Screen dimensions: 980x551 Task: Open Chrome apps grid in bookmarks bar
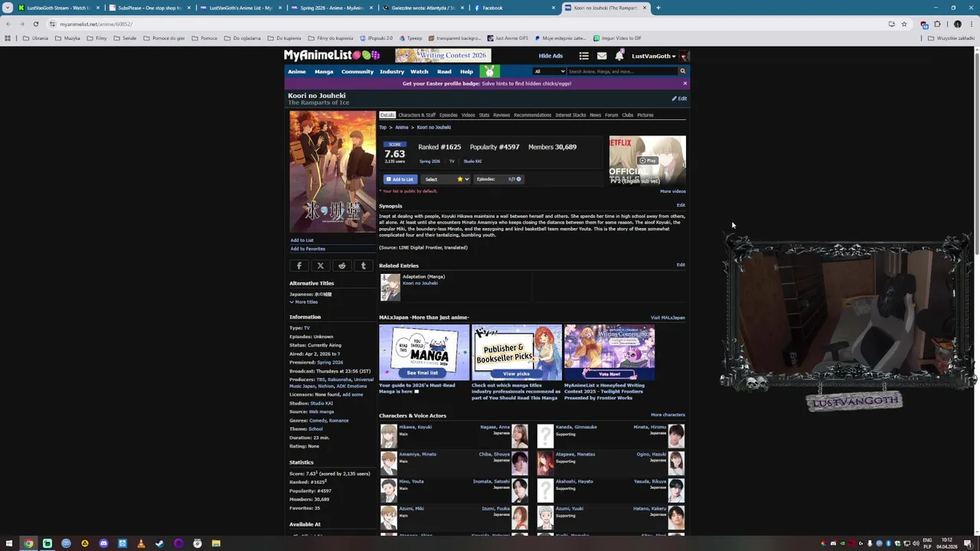8,38
